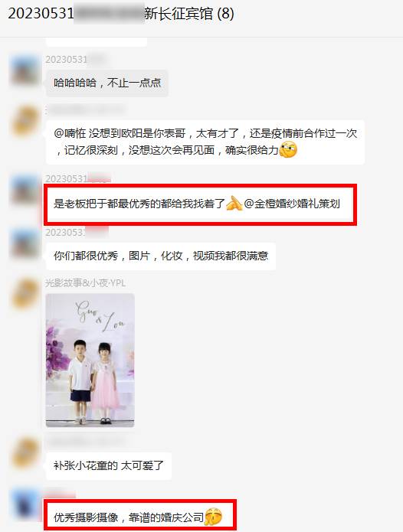This screenshot has width=403, height=532.
Task: Click the folded hands emoji in message
Action: tap(234, 204)
